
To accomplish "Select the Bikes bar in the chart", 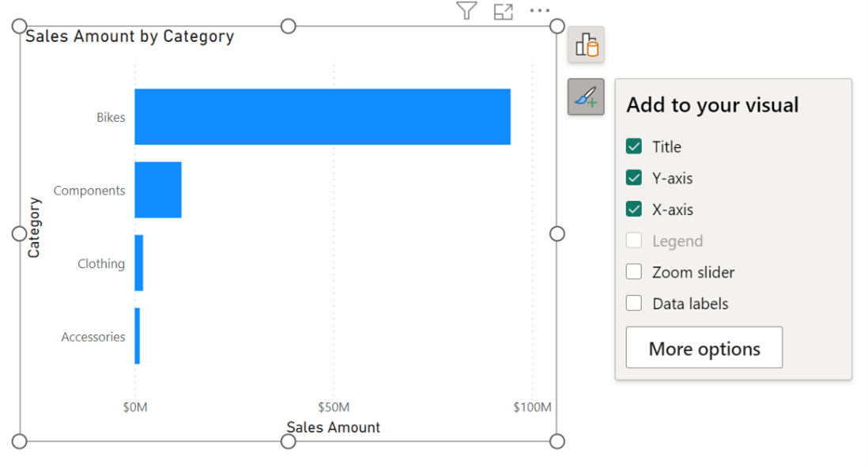I will coord(323,117).
